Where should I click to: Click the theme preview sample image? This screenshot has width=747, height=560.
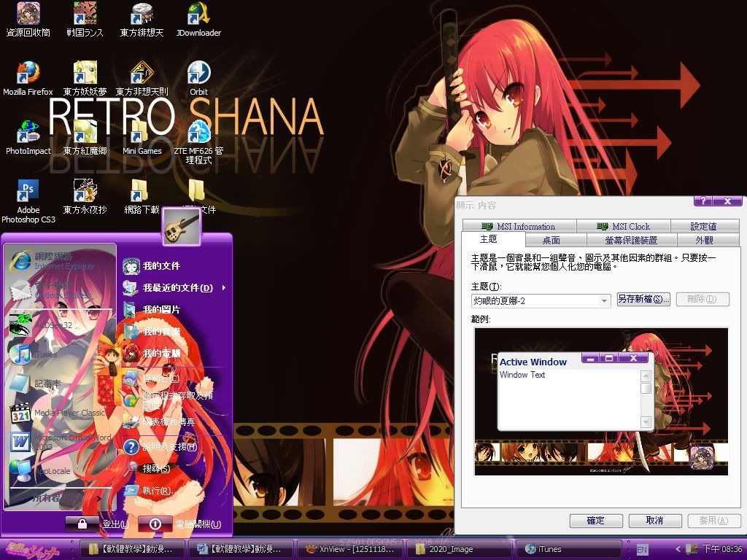pyautogui.click(x=601, y=402)
